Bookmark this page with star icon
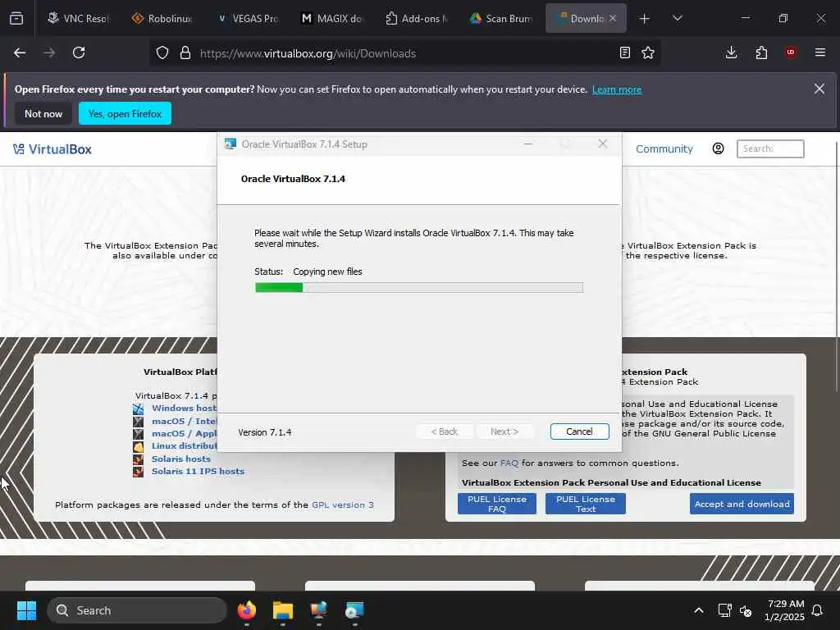 click(x=648, y=53)
